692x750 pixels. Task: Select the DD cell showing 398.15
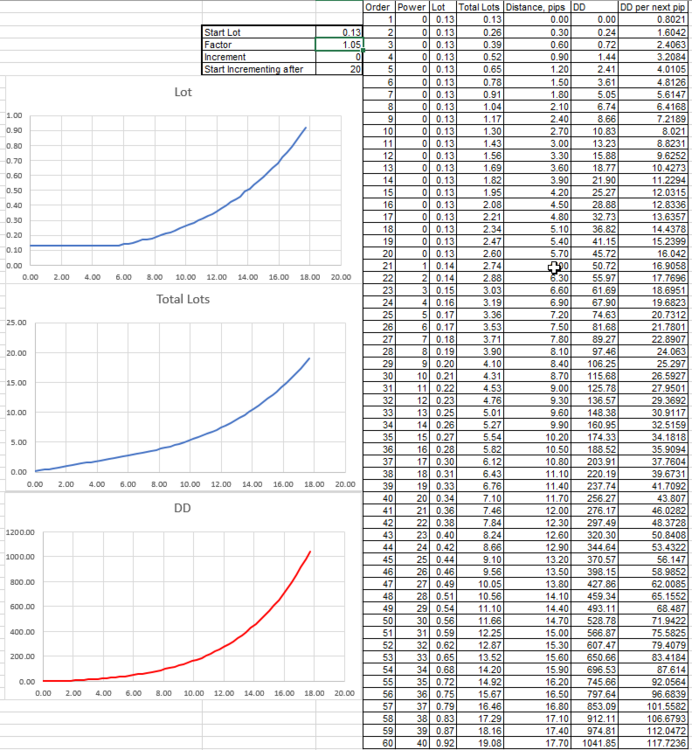click(x=594, y=572)
